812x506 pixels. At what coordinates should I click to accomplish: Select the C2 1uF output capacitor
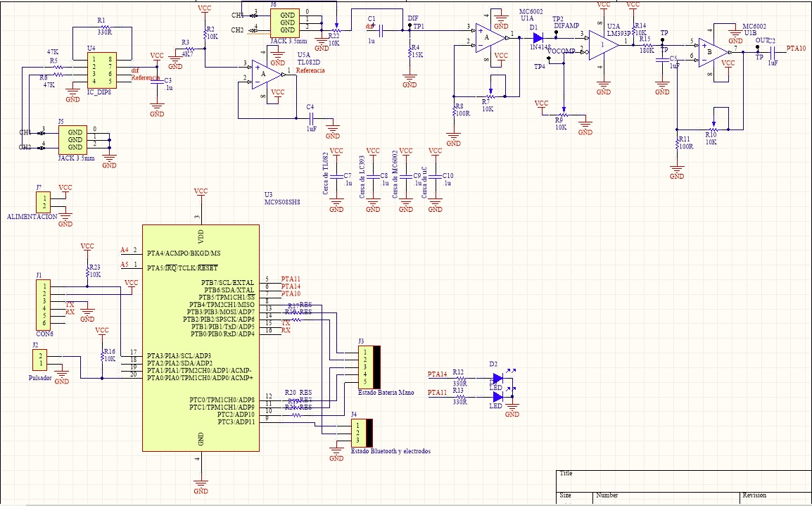772,52
